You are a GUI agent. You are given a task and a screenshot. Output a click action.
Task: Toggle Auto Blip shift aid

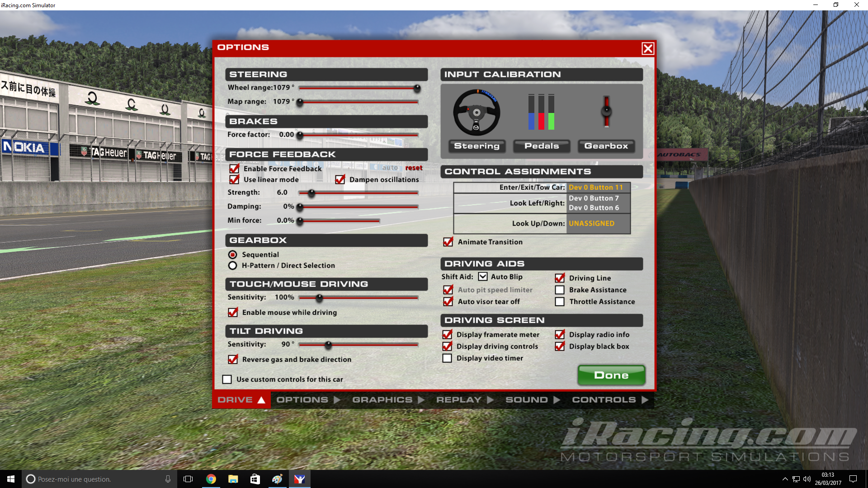point(483,277)
